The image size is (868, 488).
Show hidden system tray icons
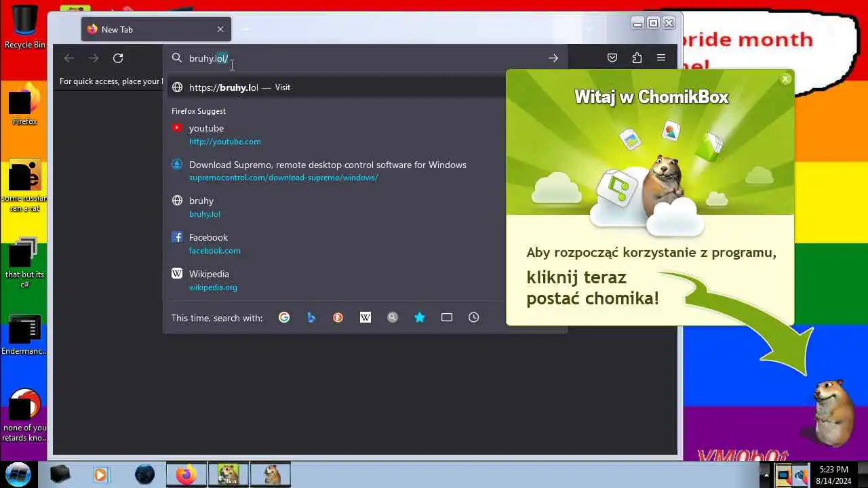coord(766,475)
